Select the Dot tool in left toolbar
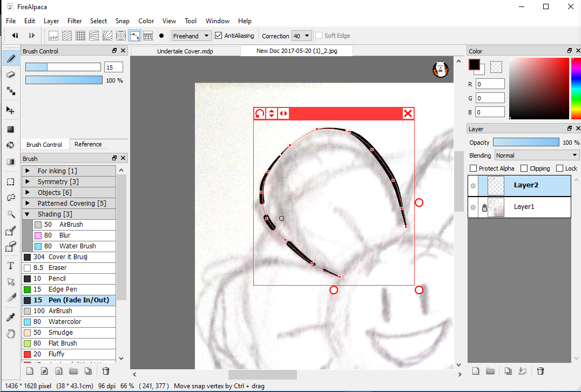This screenshot has width=581, height=392. coord(11,91)
